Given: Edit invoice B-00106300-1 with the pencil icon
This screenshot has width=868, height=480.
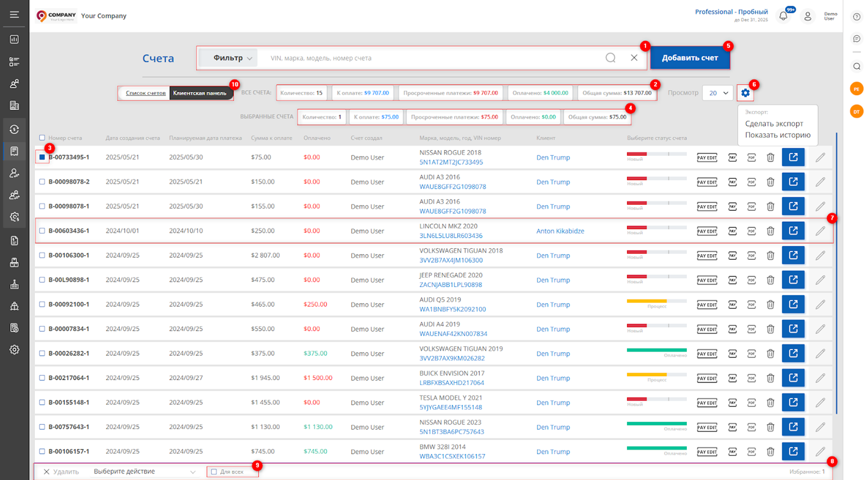Looking at the screenshot, I should coord(820,255).
